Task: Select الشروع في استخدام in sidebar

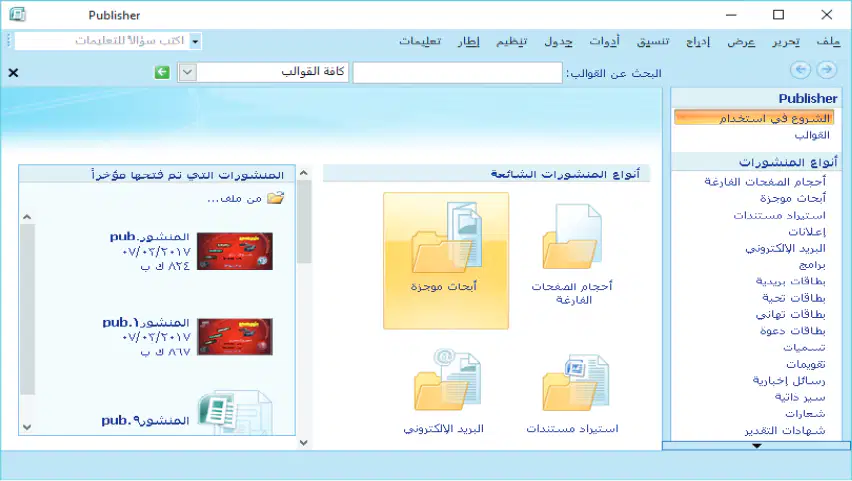Action: click(754, 117)
